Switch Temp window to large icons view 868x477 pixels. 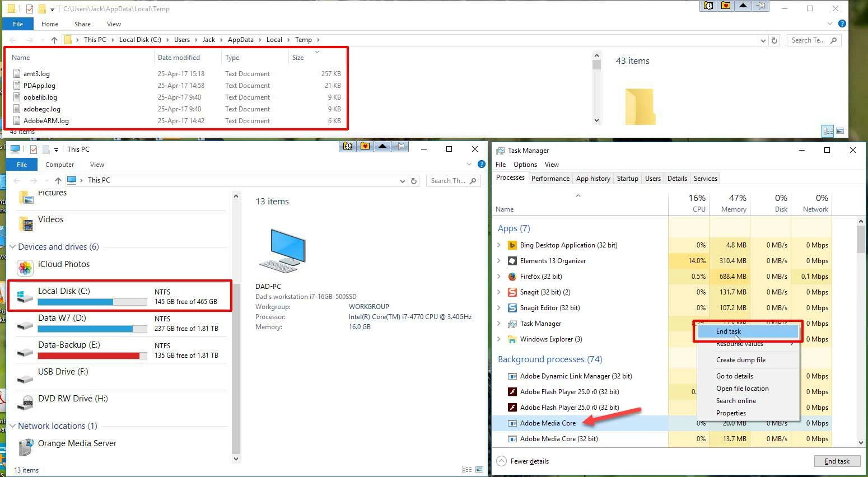pyautogui.click(x=840, y=131)
